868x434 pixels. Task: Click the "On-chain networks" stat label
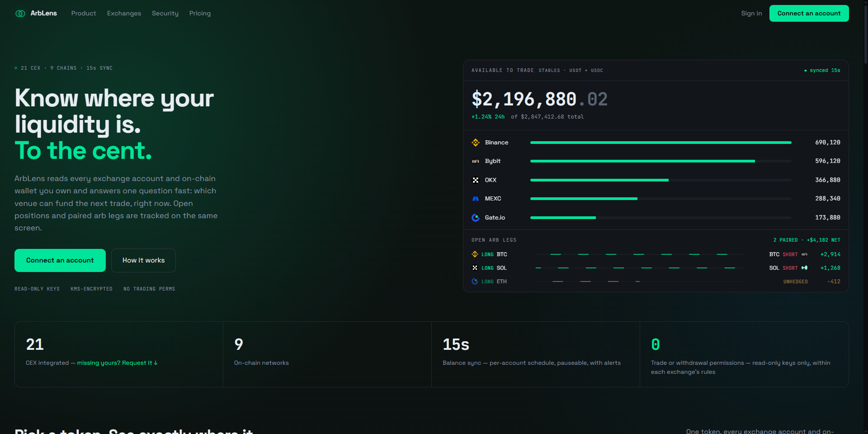coord(261,363)
